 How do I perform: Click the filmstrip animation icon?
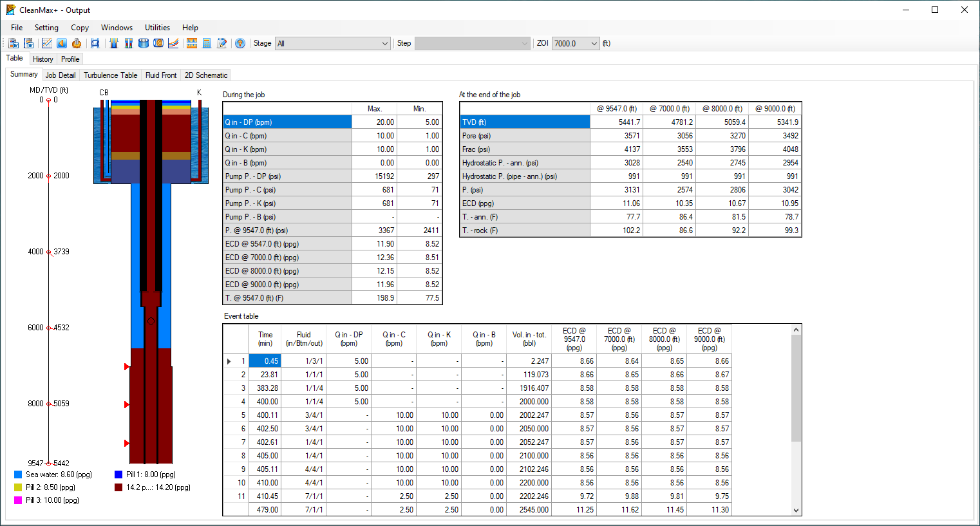coord(95,43)
